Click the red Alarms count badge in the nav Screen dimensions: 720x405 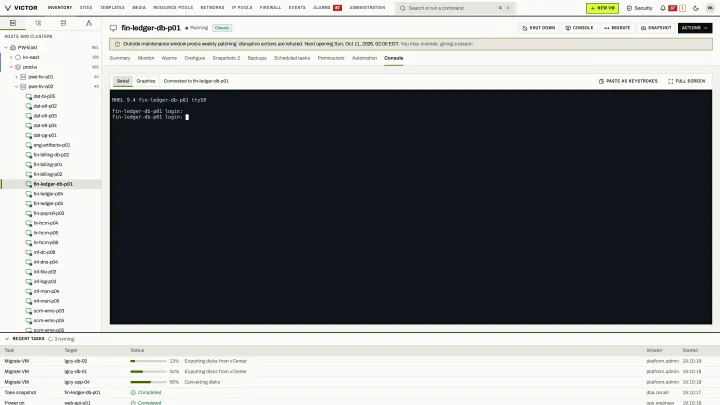click(338, 8)
